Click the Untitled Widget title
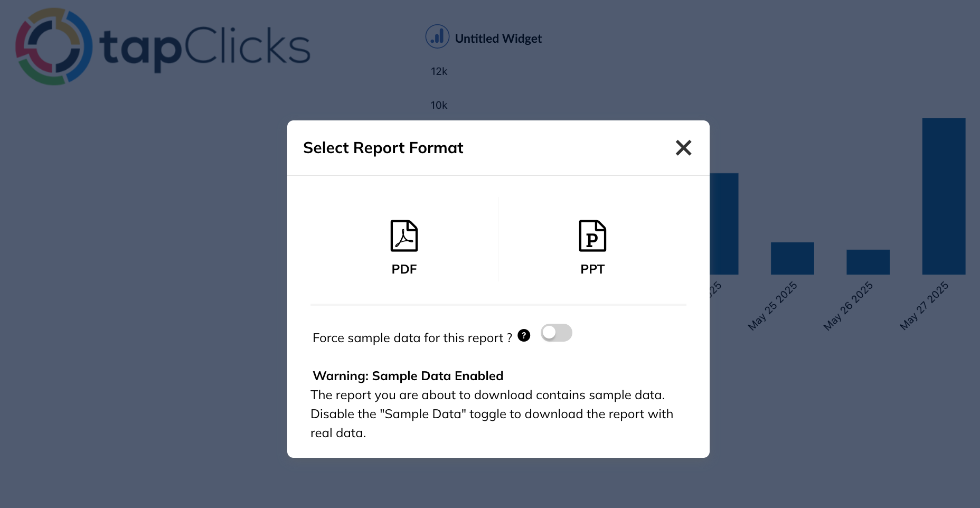Image resolution: width=980 pixels, height=508 pixels. tap(498, 38)
